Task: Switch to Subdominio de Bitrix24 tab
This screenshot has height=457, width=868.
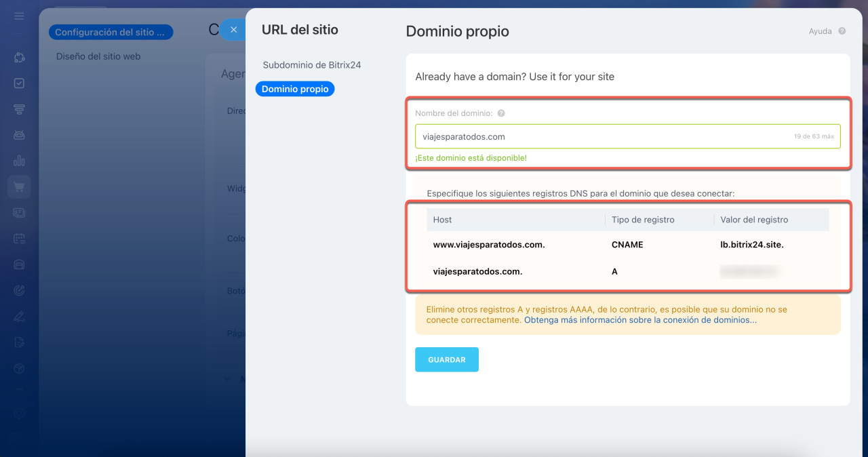Action: pos(312,65)
